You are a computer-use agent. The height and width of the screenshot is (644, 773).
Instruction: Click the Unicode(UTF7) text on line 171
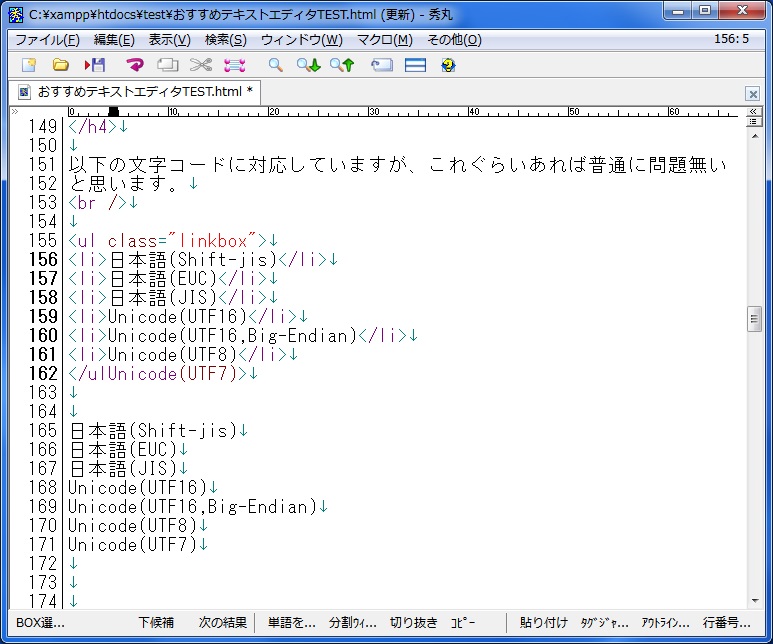(x=133, y=544)
